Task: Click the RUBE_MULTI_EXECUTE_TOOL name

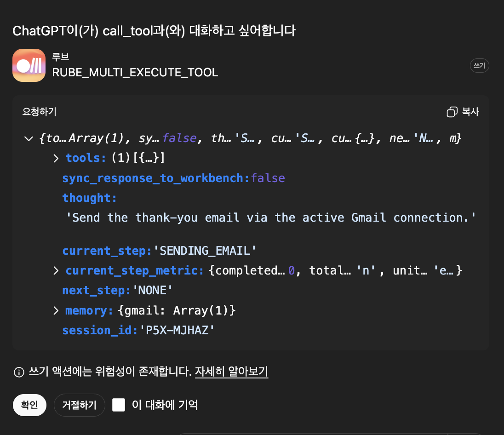Action: [x=135, y=72]
